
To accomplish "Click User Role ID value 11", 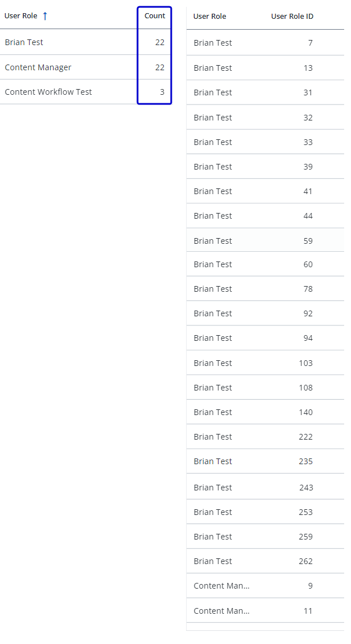I will pos(308,611).
